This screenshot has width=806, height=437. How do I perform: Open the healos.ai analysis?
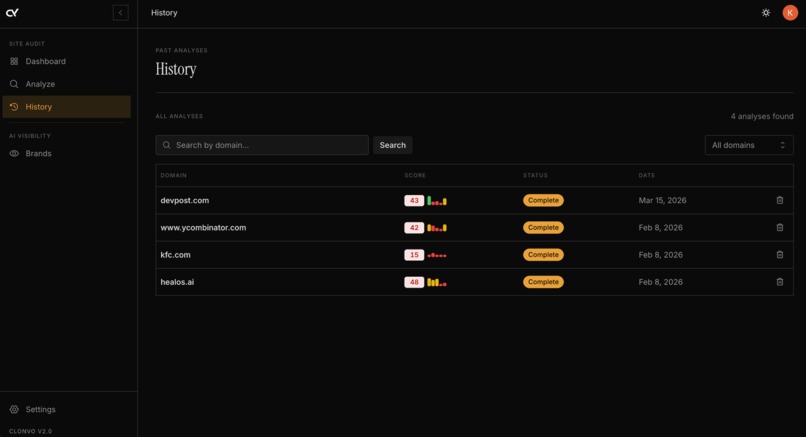tap(474, 282)
